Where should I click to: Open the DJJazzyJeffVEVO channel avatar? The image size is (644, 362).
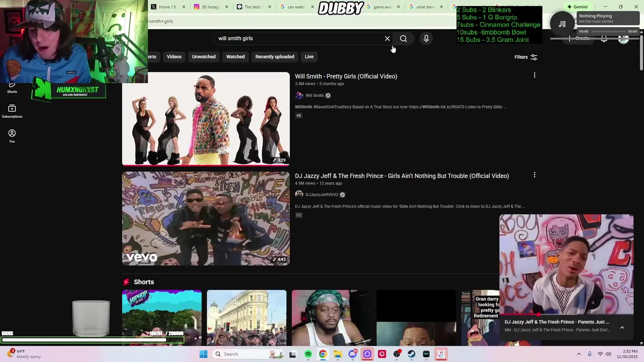coord(299,195)
